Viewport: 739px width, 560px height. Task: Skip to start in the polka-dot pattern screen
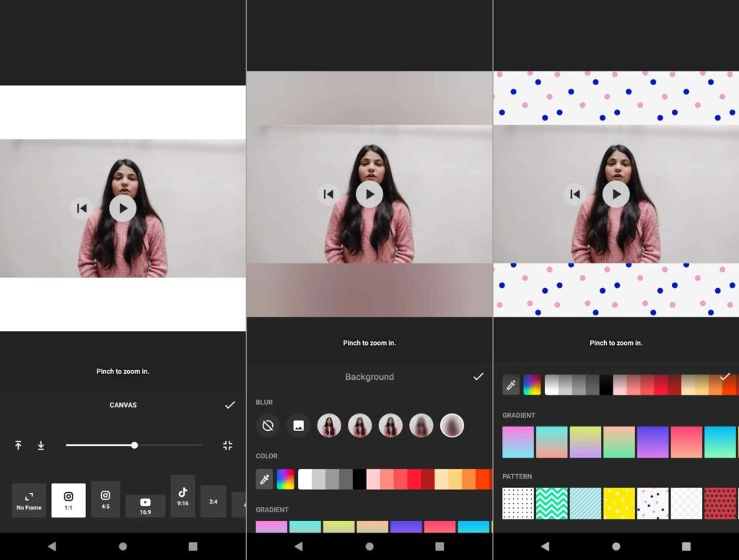pos(575,194)
